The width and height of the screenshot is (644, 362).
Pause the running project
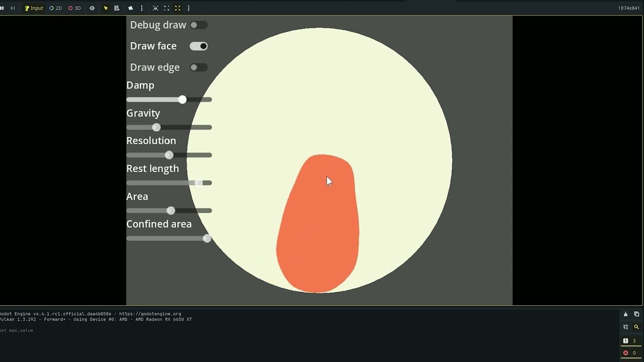pos(2,8)
